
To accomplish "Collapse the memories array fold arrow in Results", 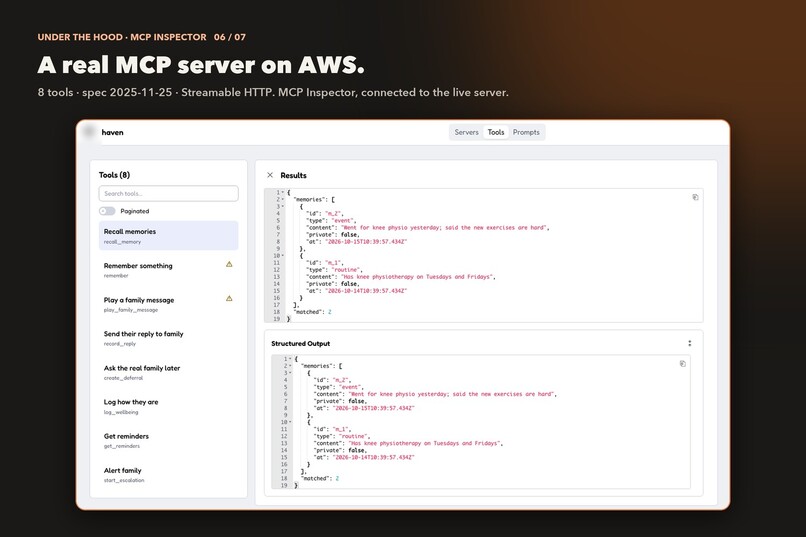I will 283,199.
